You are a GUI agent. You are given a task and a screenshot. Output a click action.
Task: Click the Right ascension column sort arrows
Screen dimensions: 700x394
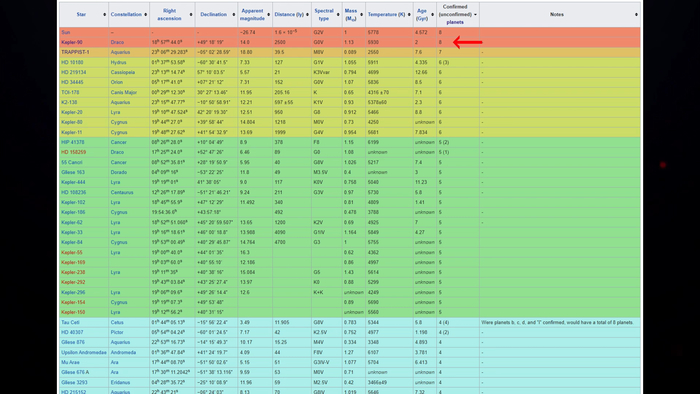[x=191, y=15]
